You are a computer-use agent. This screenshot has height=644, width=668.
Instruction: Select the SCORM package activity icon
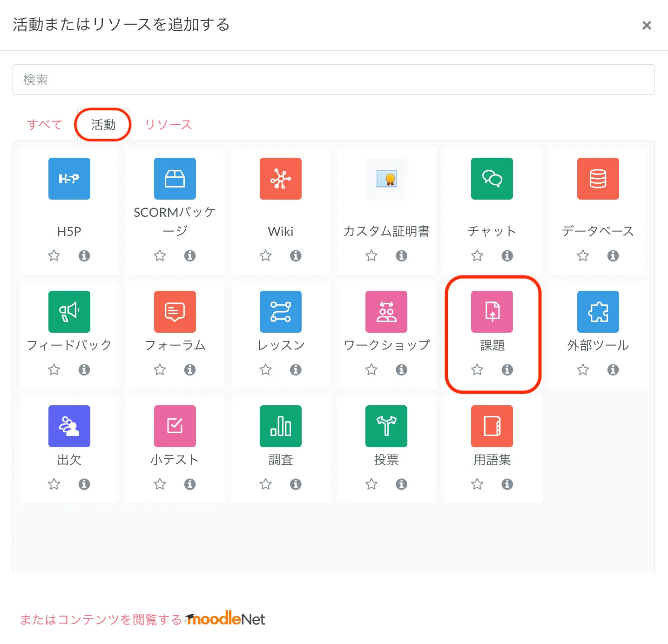[175, 179]
